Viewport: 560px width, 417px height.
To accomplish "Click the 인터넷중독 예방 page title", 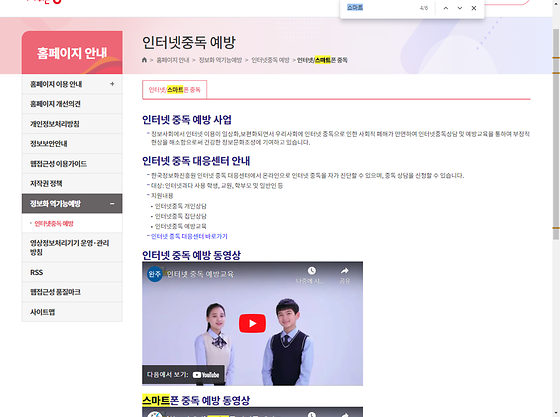I will pyautogui.click(x=189, y=42).
